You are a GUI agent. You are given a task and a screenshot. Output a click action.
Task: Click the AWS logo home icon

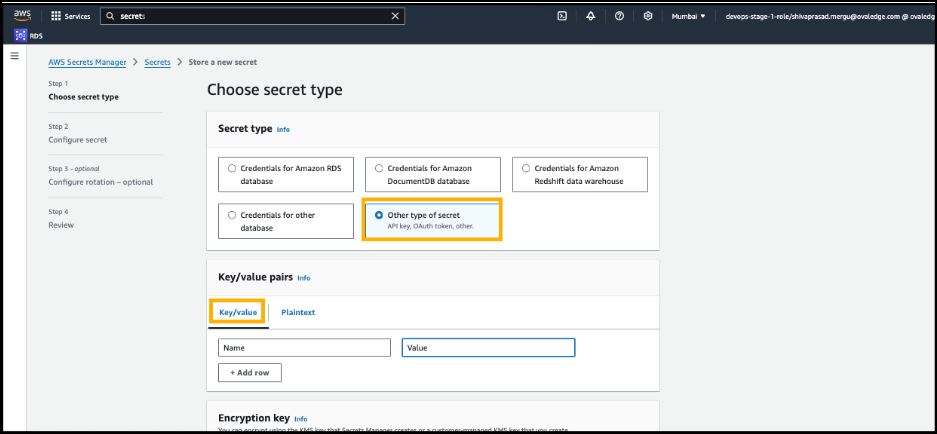22,16
